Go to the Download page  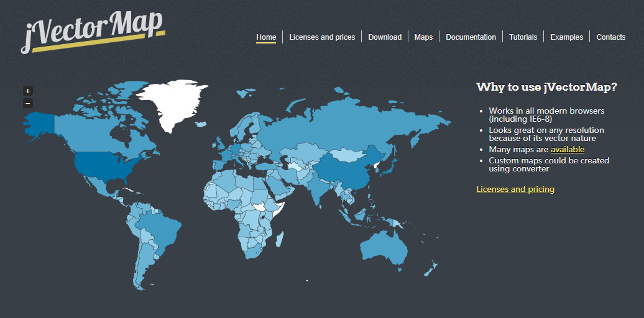385,37
